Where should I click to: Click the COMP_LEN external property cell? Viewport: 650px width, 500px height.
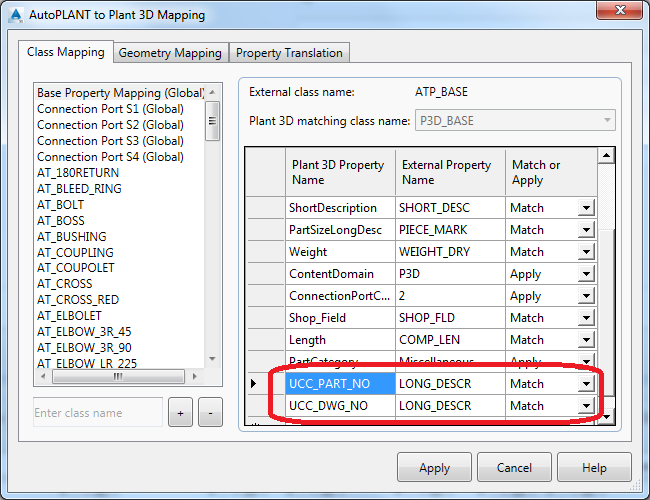click(450, 340)
